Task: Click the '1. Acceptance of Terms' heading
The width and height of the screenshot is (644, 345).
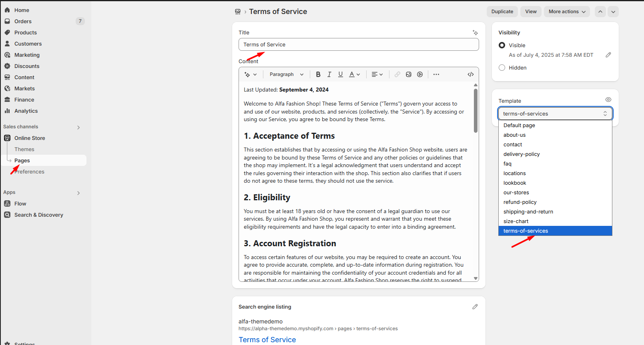Action: point(289,136)
